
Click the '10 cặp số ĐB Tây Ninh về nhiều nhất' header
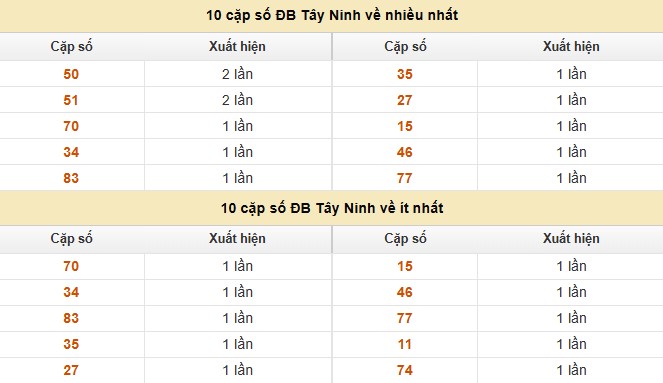pos(332,15)
